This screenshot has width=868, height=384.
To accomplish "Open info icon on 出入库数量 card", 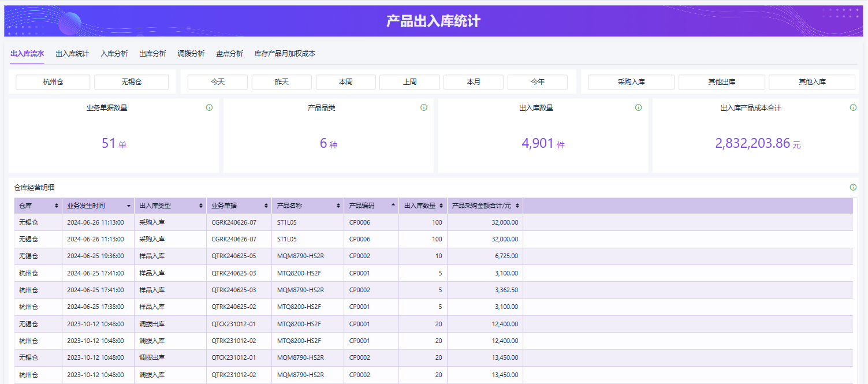I will coord(638,107).
